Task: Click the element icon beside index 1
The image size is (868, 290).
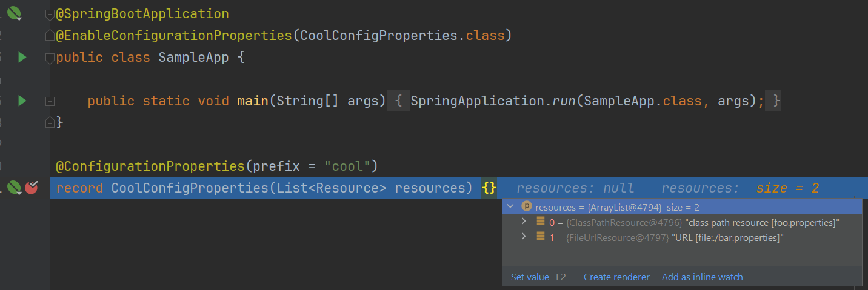Action: point(541,237)
